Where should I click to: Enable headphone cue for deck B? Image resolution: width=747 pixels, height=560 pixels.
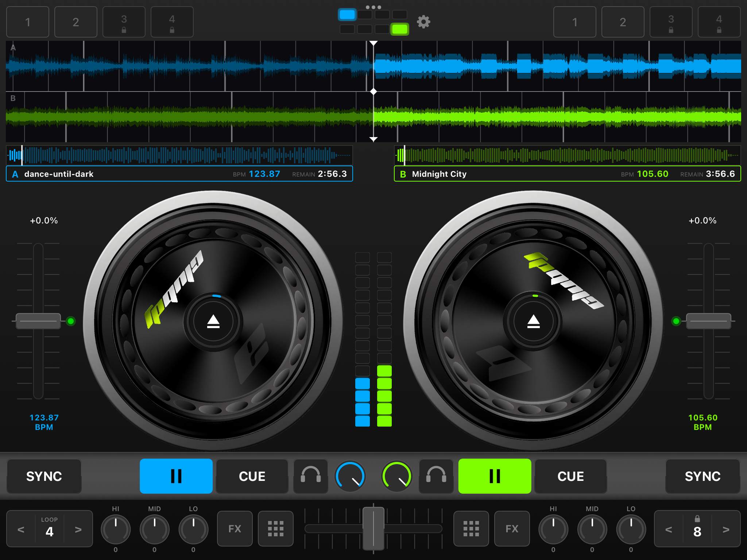tap(436, 476)
